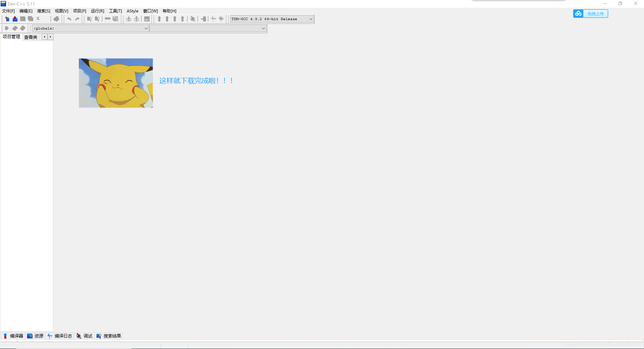Open the 帮助[H] menu
644x349 pixels.
[x=169, y=11]
